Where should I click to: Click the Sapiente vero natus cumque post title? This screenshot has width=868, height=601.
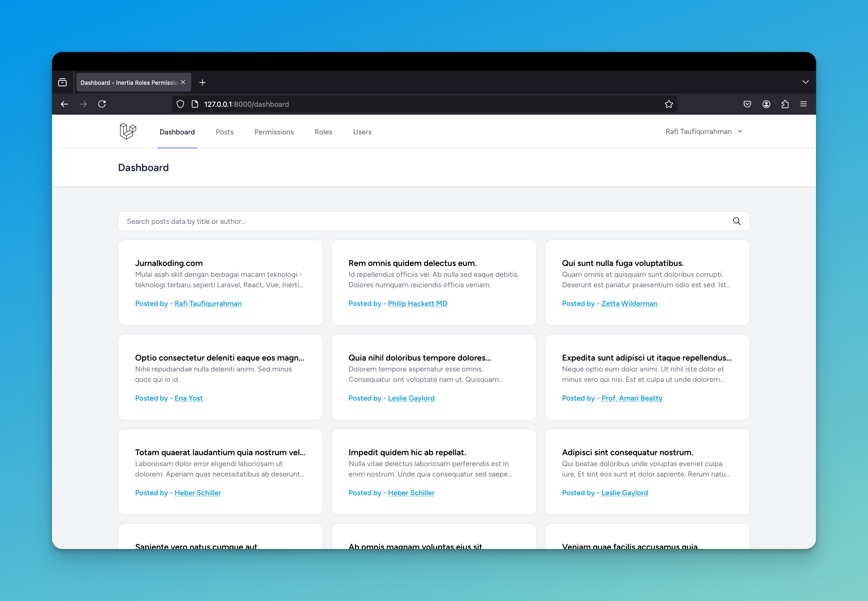coord(197,546)
